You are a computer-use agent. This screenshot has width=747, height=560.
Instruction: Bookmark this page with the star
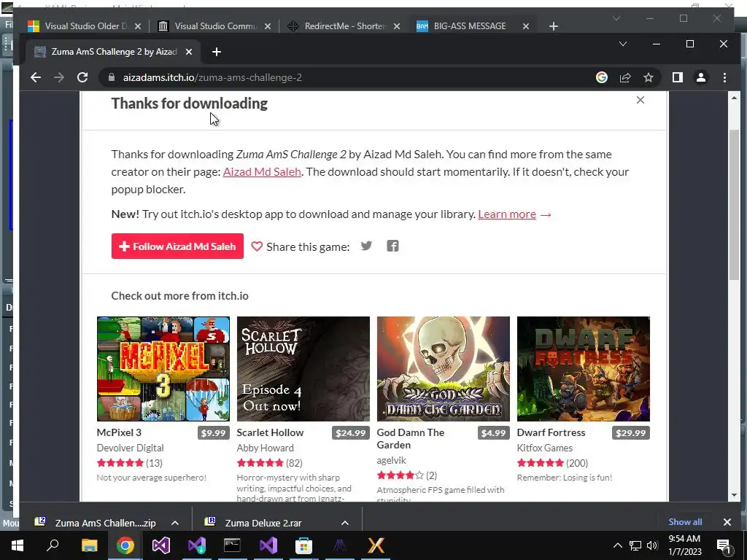[649, 77]
